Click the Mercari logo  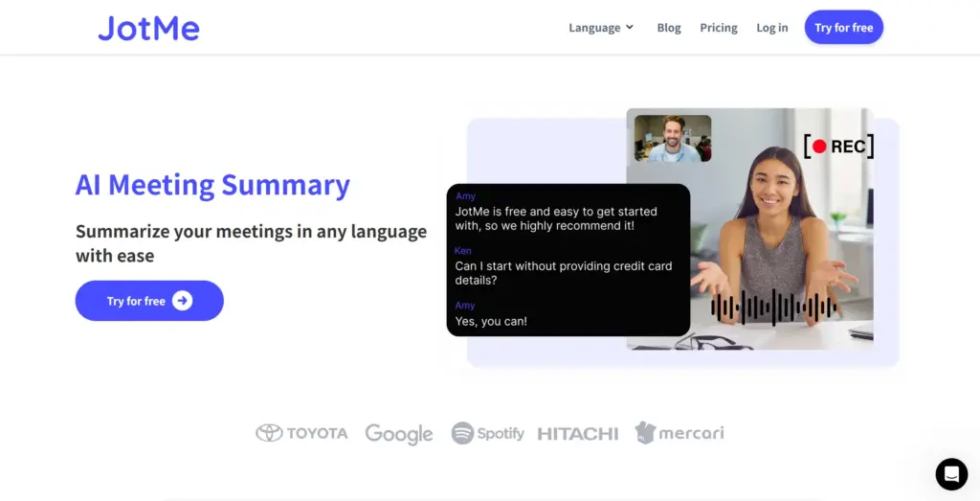679,433
